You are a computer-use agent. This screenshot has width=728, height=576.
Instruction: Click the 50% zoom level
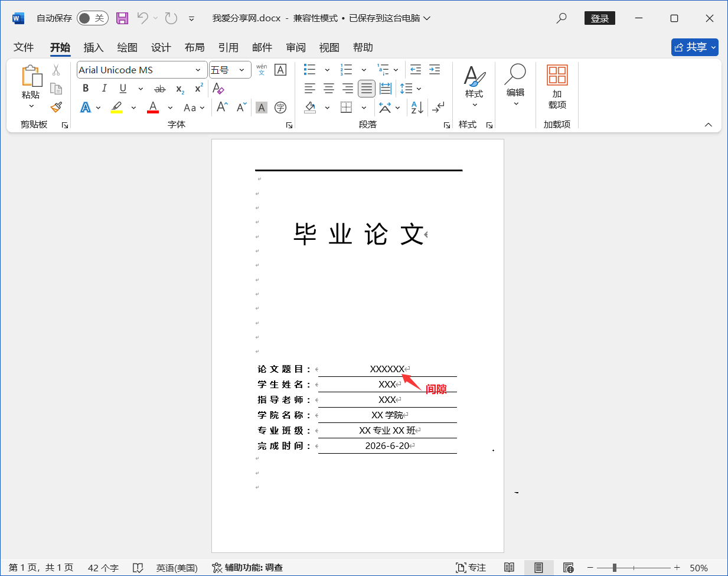[x=699, y=568]
